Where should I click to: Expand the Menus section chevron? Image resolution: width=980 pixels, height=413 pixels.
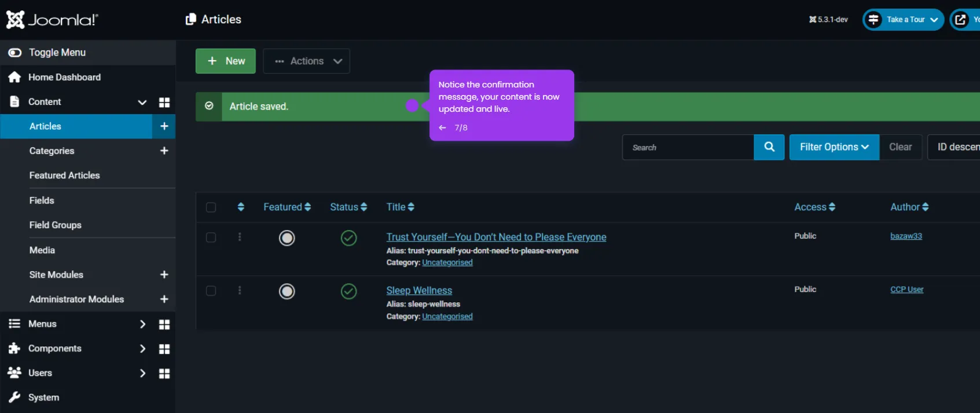[x=142, y=324]
